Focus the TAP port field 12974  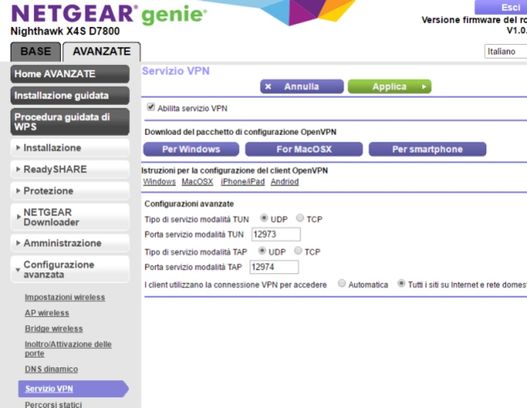pos(274,267)
